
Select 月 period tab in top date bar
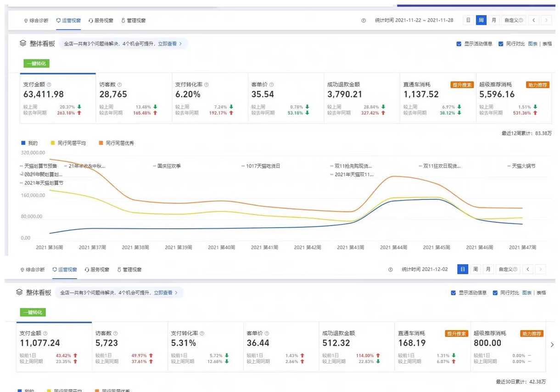(493, 20)
